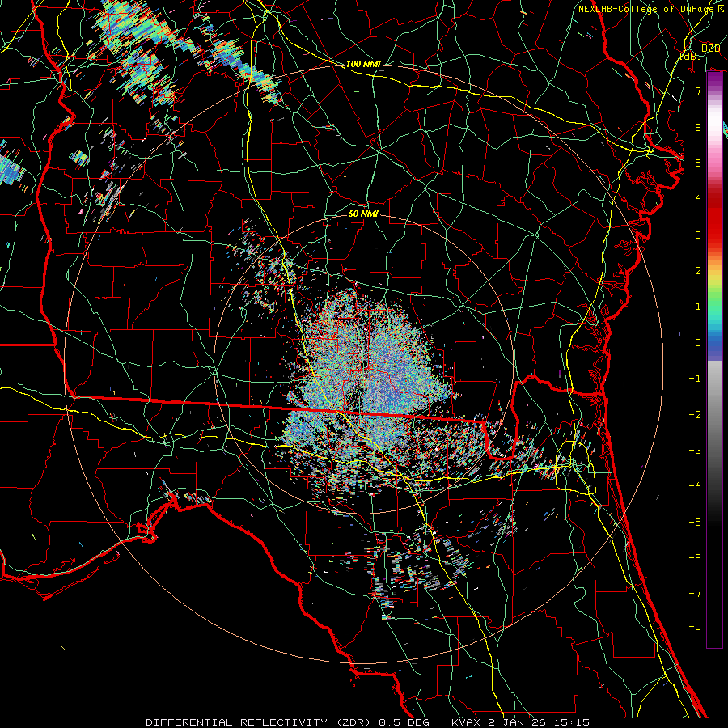Click the 'TH' label under the scale
Image resolution: width=728 pixels, height=728 pixels.
(x=695, y=630)
